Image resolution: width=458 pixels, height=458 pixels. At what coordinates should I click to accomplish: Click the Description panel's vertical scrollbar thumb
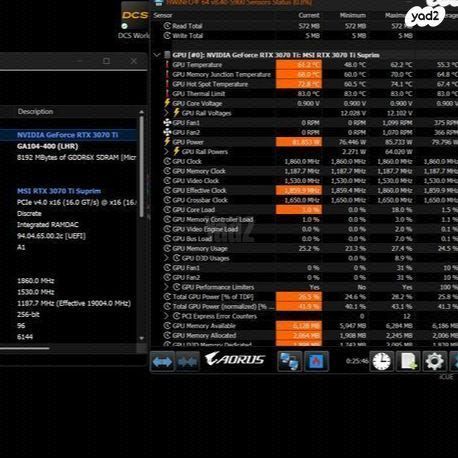(x=141, y=167)
